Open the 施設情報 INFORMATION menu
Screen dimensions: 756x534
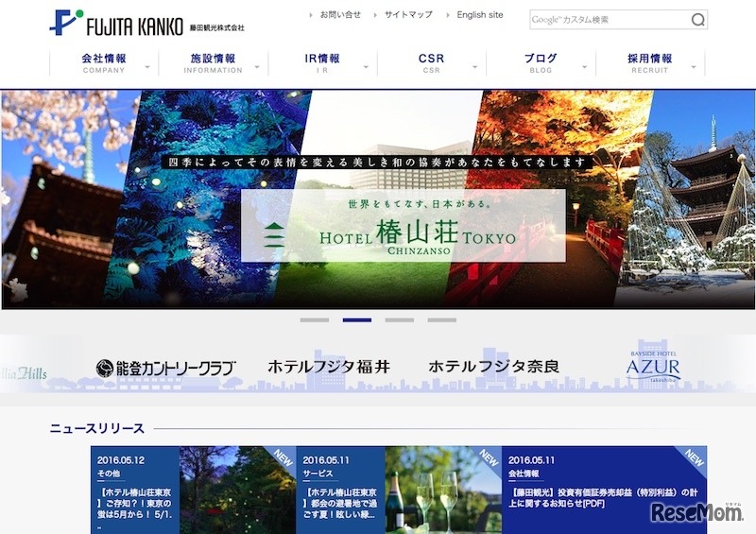click(213, 62)
